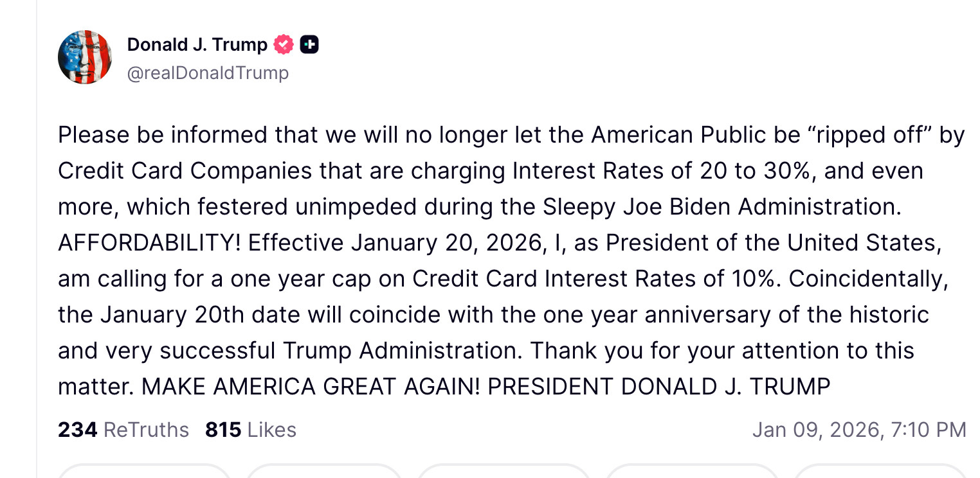The height and width of the screenshot is (478, 980).
Task: Click the rightmost action button under the timestamp
Action: 881,472
